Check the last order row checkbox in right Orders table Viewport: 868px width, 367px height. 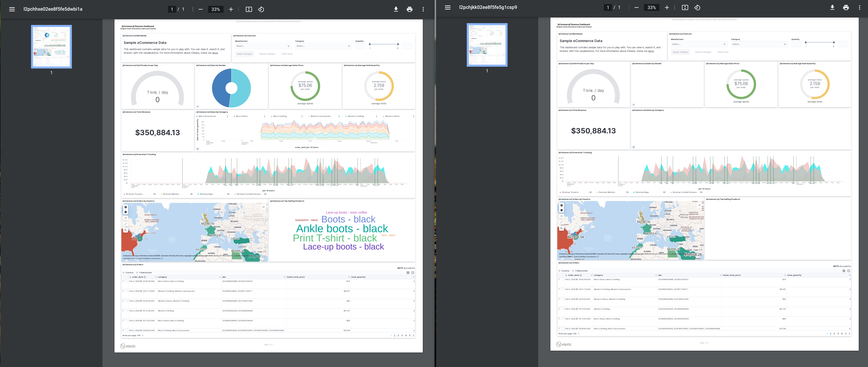[563, 328]
